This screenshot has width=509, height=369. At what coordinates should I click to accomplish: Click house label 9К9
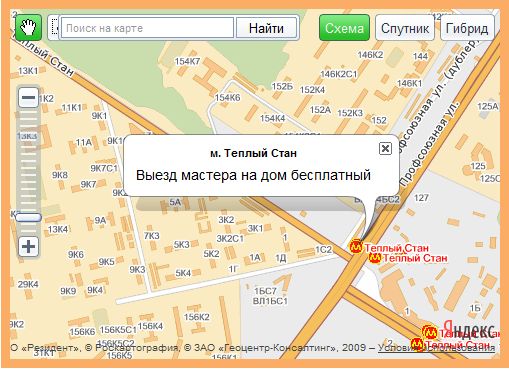pyautogui.click(x=68, y=291)
